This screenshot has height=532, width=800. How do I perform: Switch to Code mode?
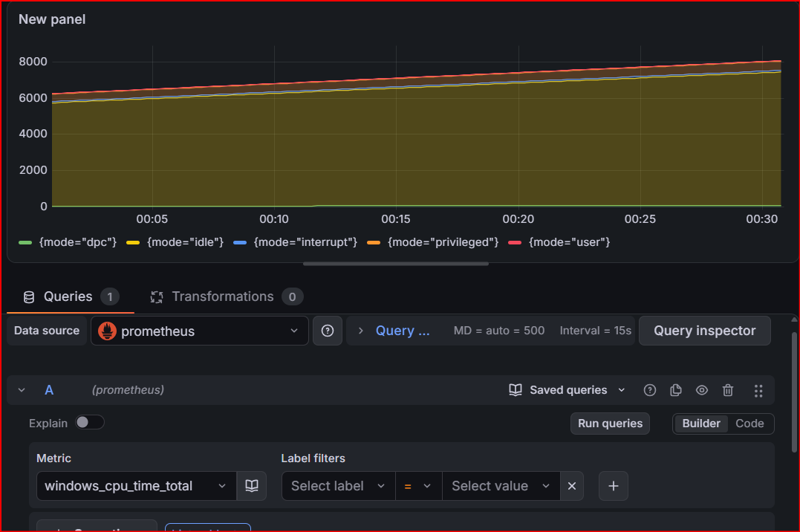tap(749, 424)
